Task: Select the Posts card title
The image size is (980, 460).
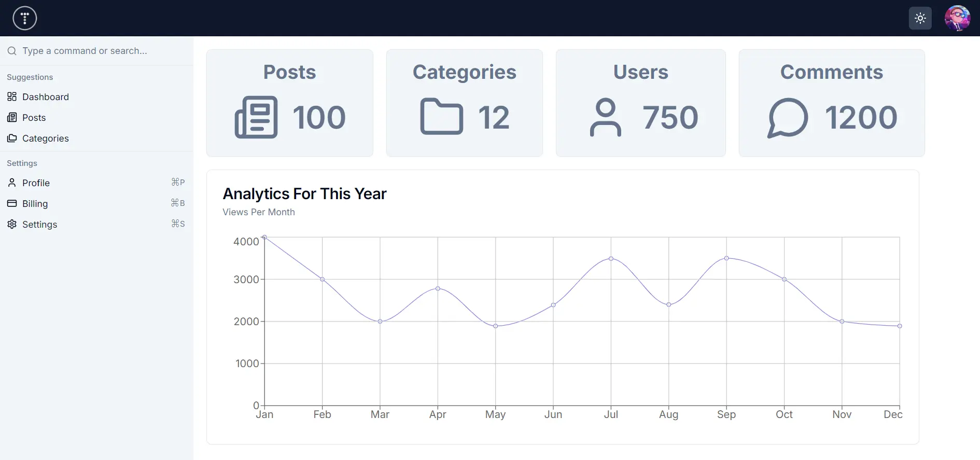Action: 290,72
